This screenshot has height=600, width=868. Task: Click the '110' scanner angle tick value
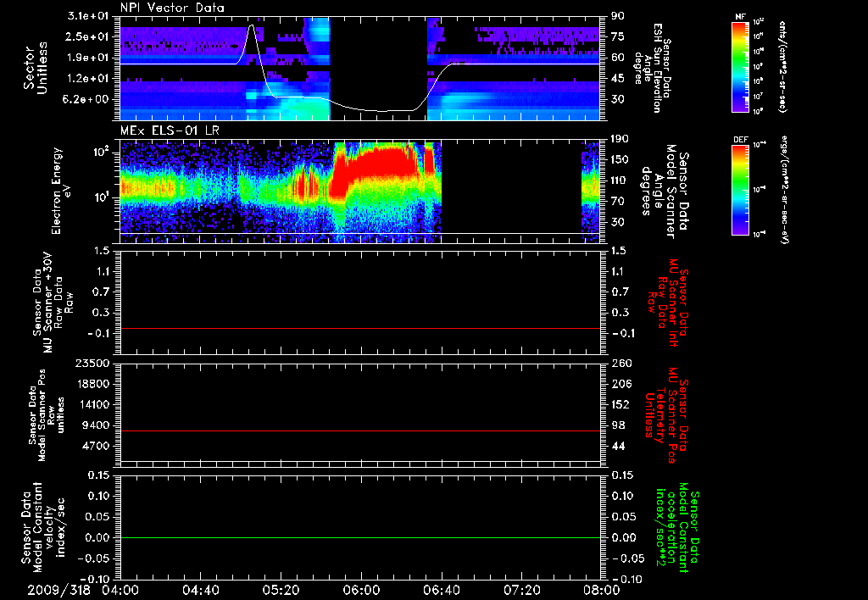620,181
